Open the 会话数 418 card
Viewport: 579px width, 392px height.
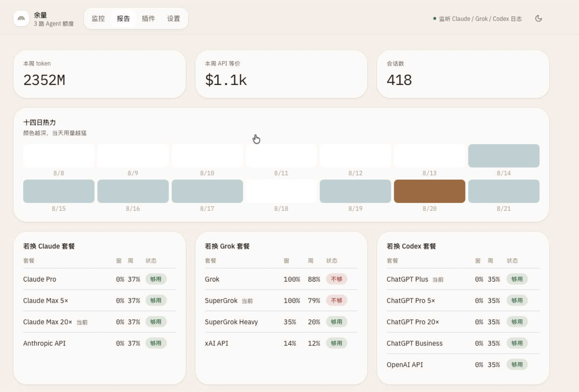[x=463, y=74]
